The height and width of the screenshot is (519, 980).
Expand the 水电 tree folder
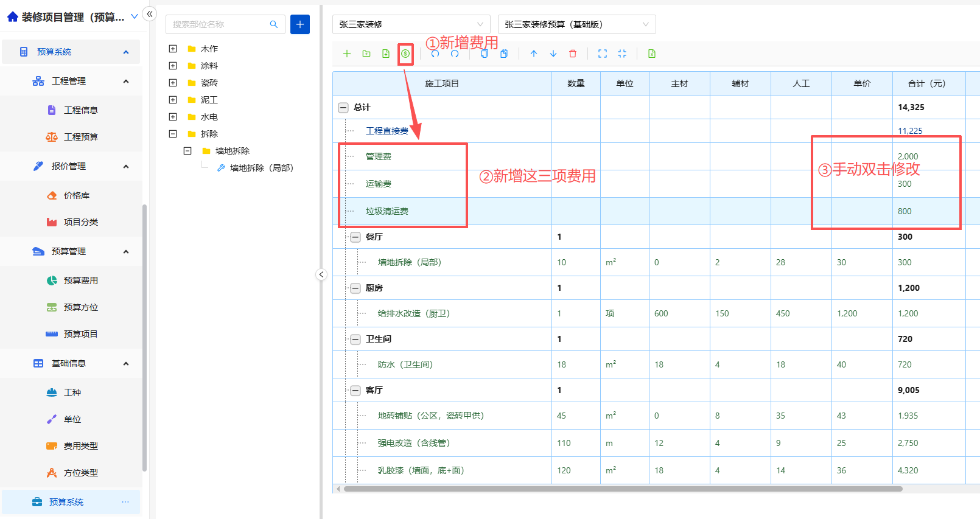173,117
